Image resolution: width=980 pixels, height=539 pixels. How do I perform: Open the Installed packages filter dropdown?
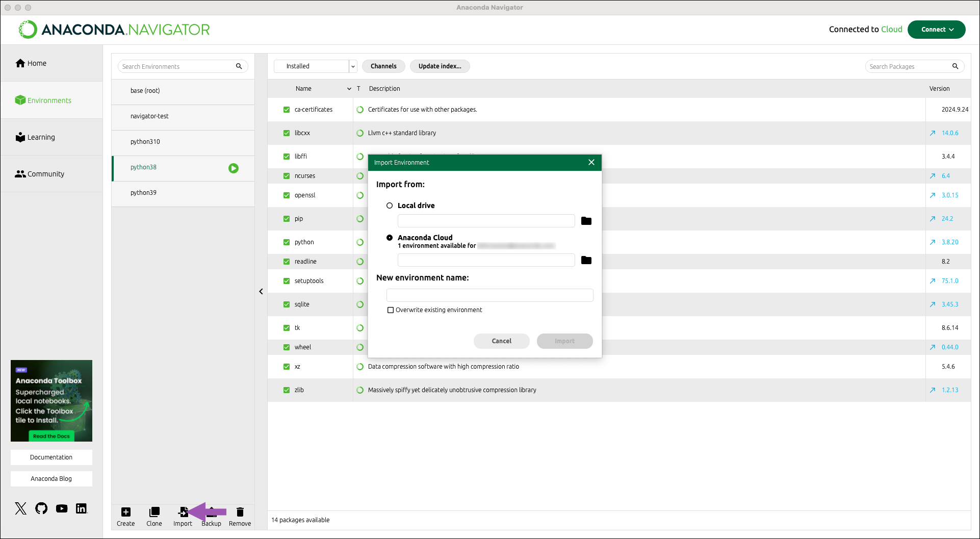tap(316, 66)
